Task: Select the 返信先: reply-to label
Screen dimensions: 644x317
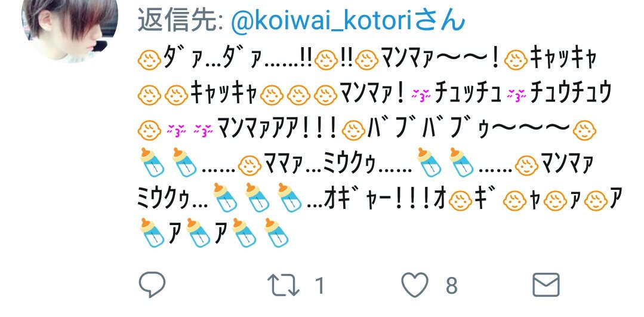Action: pos(180,20)
